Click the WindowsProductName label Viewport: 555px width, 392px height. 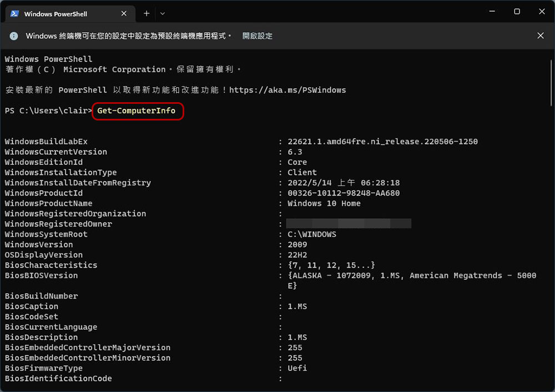tap(48, 203)
